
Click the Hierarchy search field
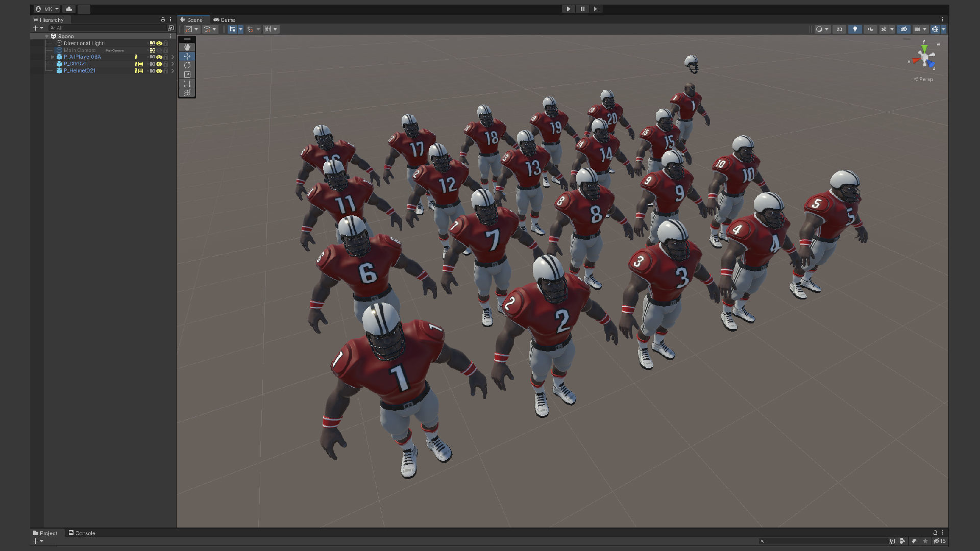click(x=107, y=28)
